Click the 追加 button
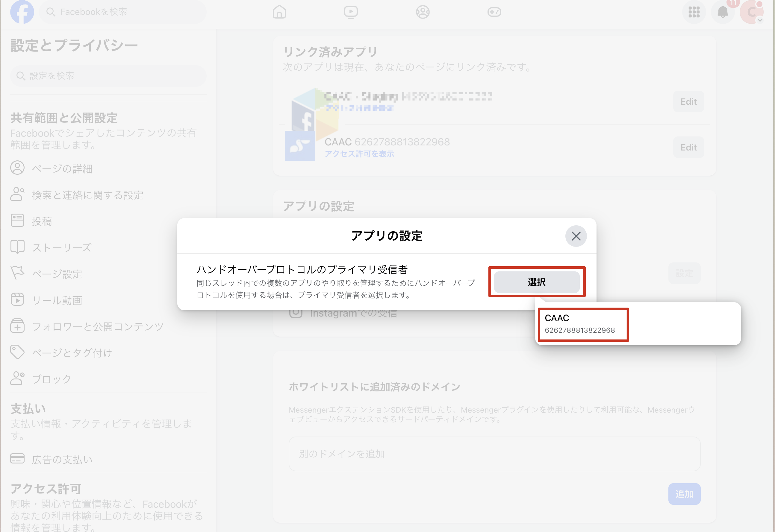This screenshot has height=532, width=775. 684,494
